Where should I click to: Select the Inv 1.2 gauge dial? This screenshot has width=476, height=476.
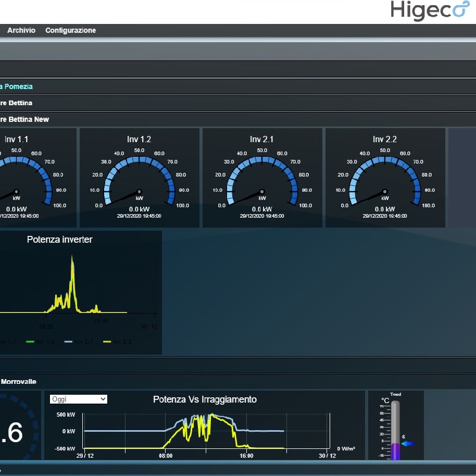pos(140,181)
